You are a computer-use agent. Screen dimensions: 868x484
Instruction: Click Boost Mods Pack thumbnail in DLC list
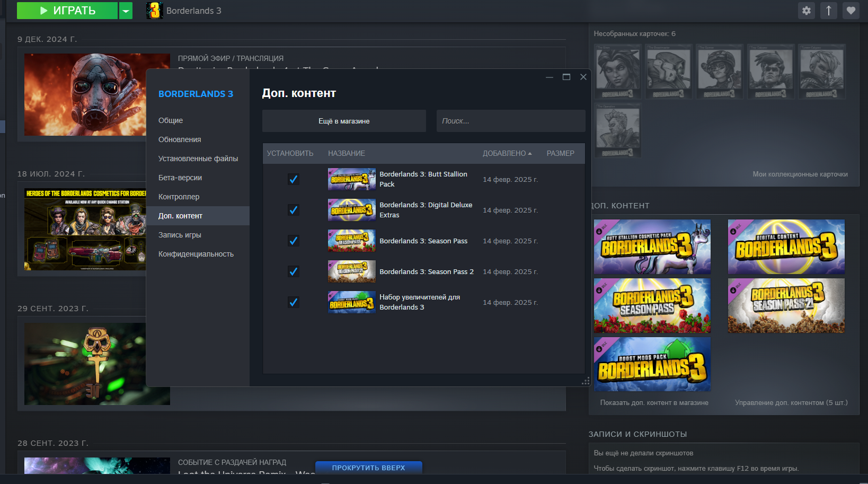pyautogui.click(x=352, y=302)
